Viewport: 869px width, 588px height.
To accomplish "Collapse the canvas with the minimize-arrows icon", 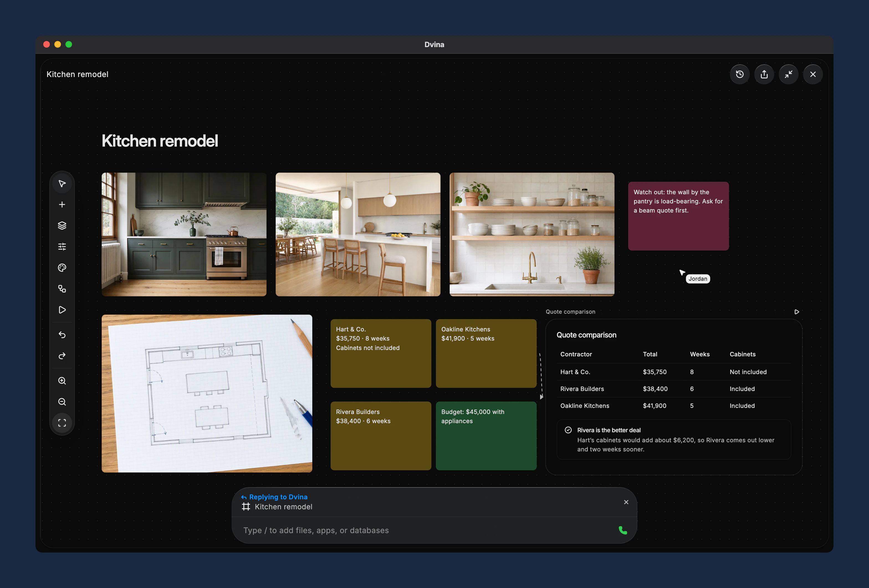I will click(789, 74).
